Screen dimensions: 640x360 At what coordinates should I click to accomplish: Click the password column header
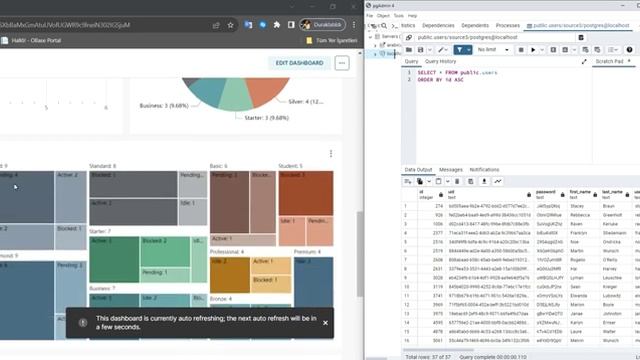pos(551,194)
